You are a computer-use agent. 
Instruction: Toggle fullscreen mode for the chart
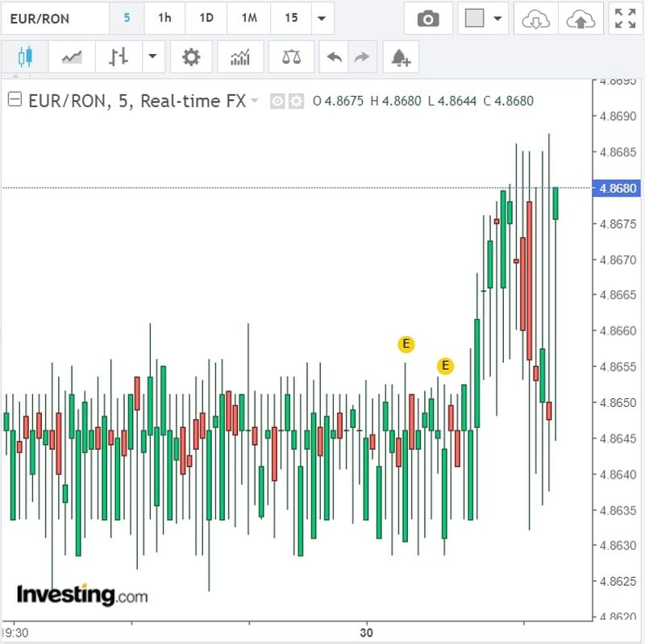click(x=625, y=19)
